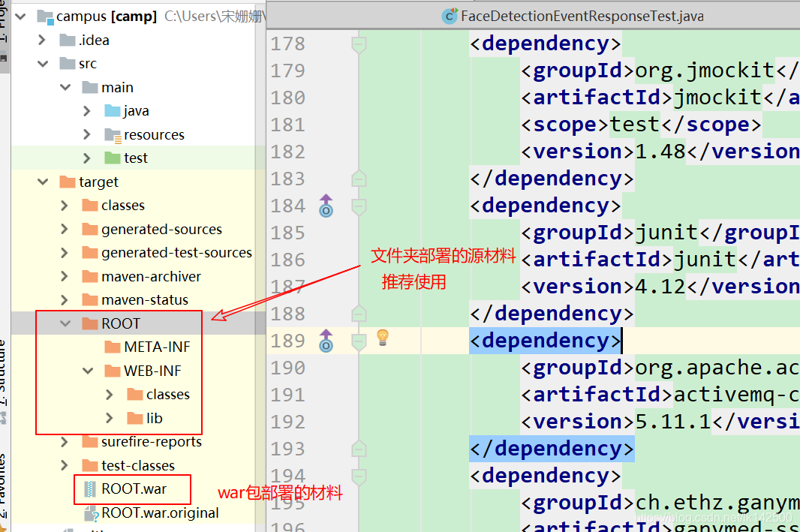This screenshot has height=532, width=800.
Task: Expand the test-classes folder arrow
Action: click(65, 465)
